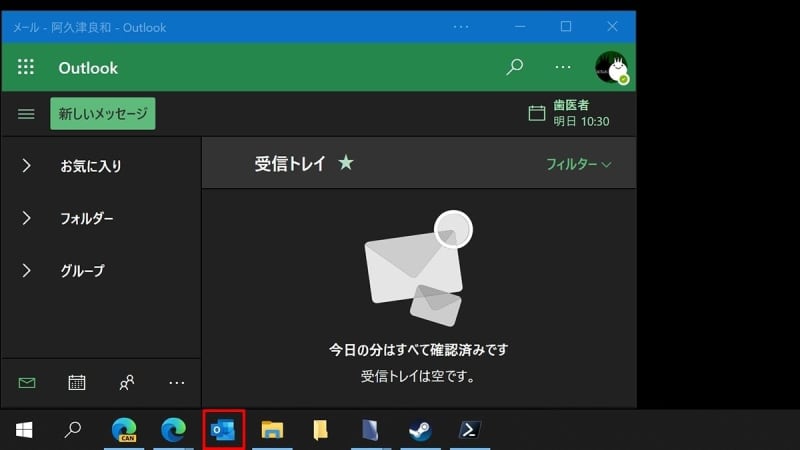The image size is (800, 450).
Task: Minimize the Outlook window
Action: click(520, 27)
